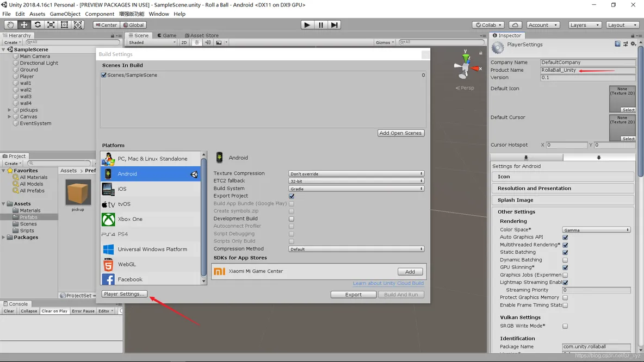Open the Assets menu
The image size is (644, 362).
point(37,14)
